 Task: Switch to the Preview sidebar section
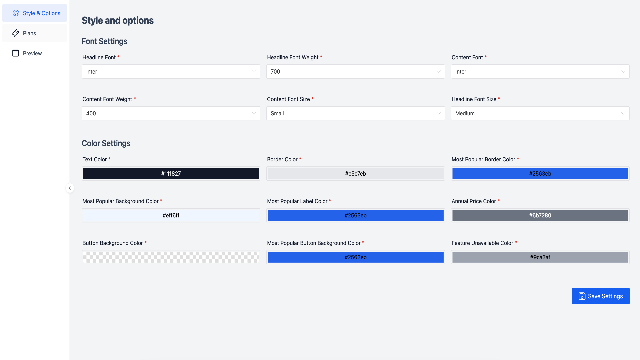click(x=35, y=53)
